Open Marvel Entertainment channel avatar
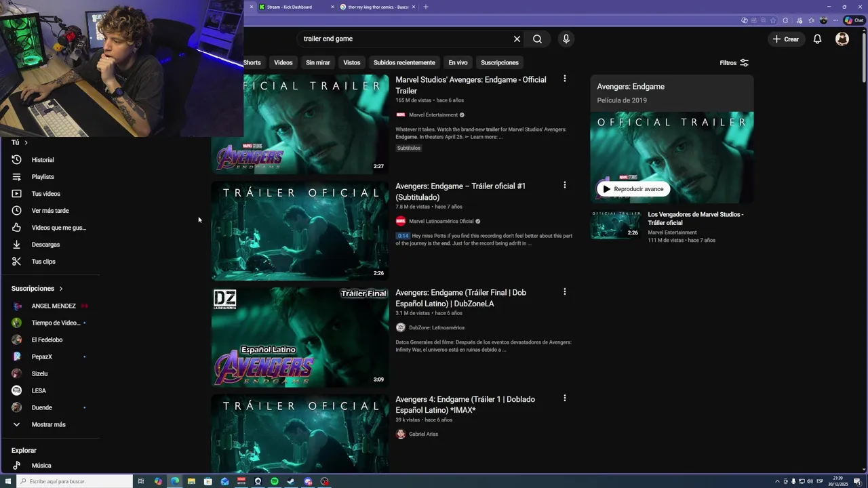Image resolution: width=868 pixels, height=488 pixels. (x=401, y=115)
